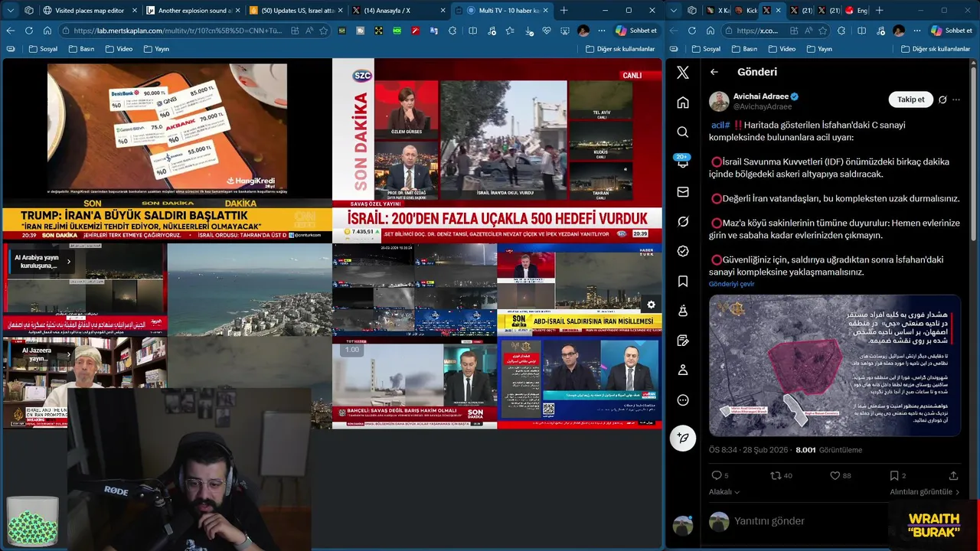Favorite the Multi TV page with star icon
Screen dimensions: 980x551
[324, 31]
